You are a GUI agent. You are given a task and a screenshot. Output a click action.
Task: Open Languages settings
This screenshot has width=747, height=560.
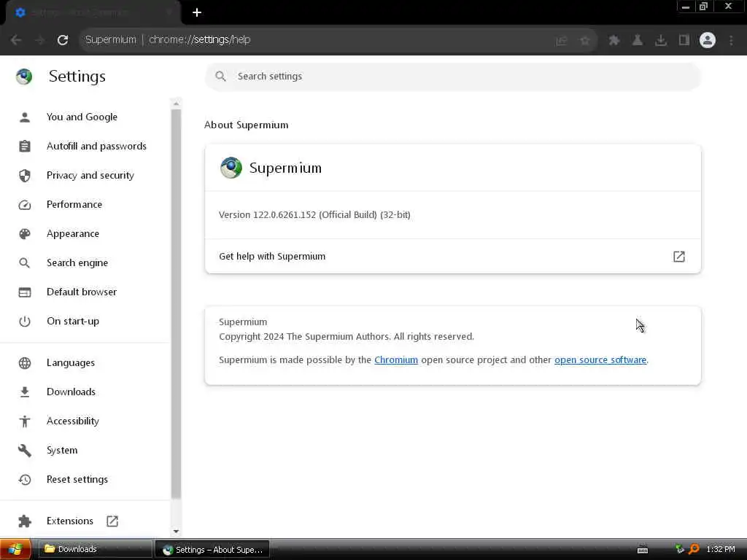(71, 363)
